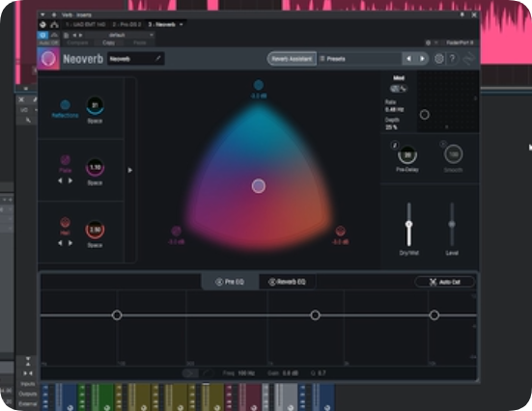Click the Pre-Delay knob
The height and width of the screenshot is (411, 532).
(407, 155)
